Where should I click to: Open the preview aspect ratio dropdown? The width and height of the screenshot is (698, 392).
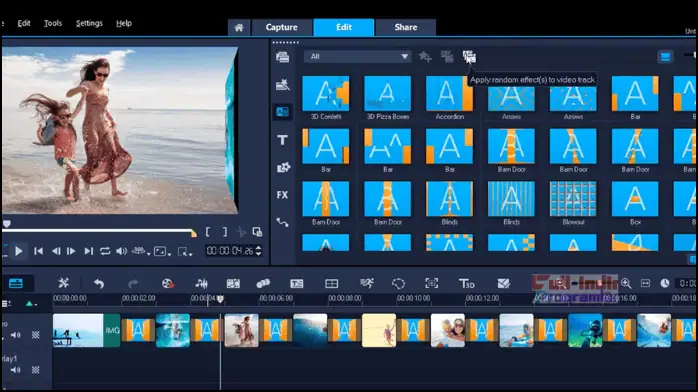point(162,252)
